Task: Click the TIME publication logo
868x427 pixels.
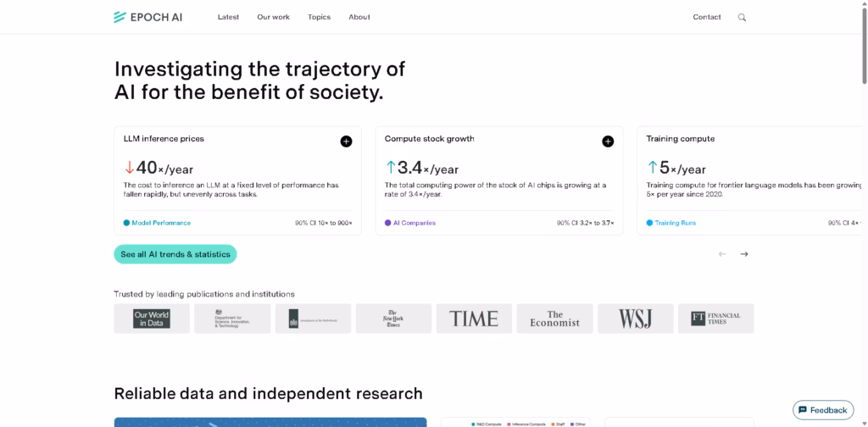Action: click(x=474, y=319)
